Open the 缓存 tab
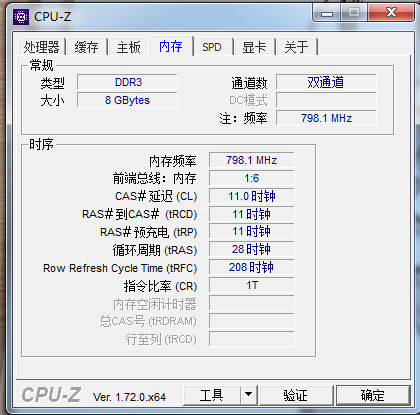Screen dimensions: 420x415 point(86,47)
